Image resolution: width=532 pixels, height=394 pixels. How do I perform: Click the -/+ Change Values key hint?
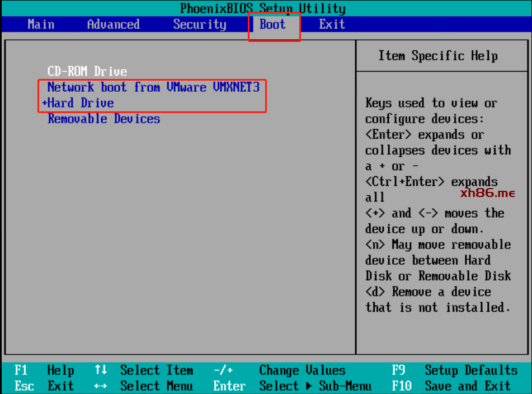point(223,370)
